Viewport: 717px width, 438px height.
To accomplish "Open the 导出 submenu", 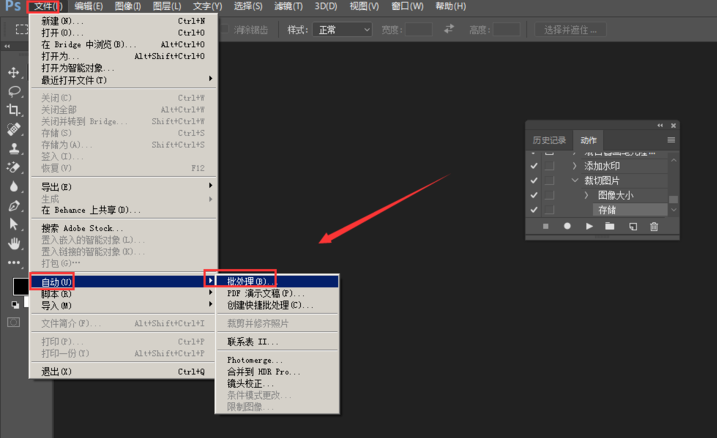I will (x=122, y=187).
